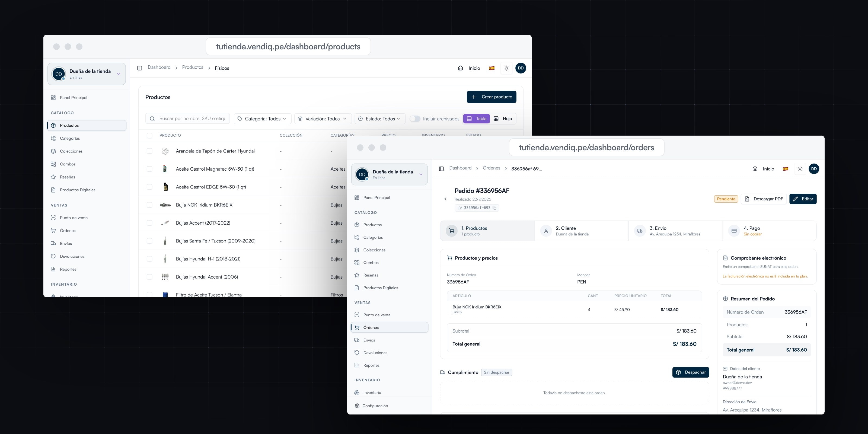Open Inicio home in orders window
Viewport: 868px width, 434px height.
[x=763, y=169]
